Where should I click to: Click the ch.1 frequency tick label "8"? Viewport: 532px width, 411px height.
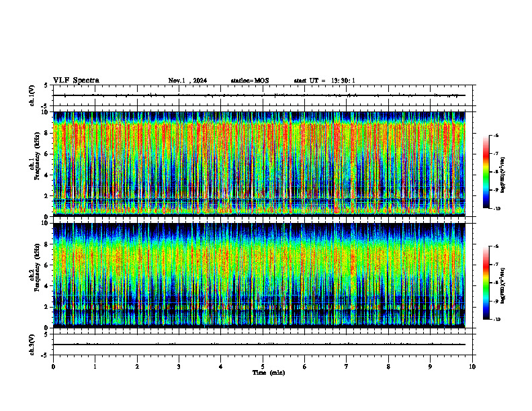click(47, 133)
